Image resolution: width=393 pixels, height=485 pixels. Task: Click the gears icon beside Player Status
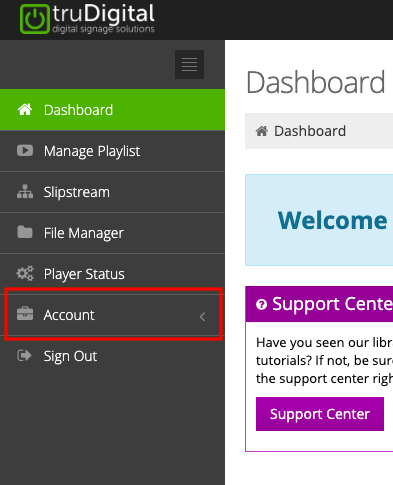click(x=25, y=273)
